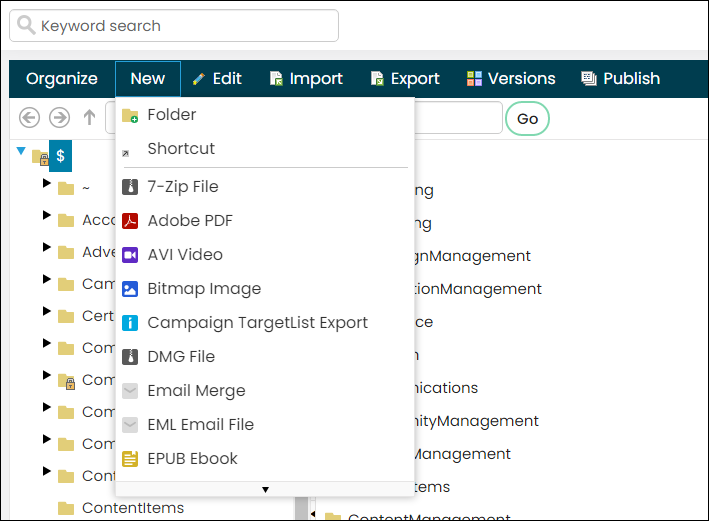
Task: Select the New menu tab
Action: coord(148,79)
